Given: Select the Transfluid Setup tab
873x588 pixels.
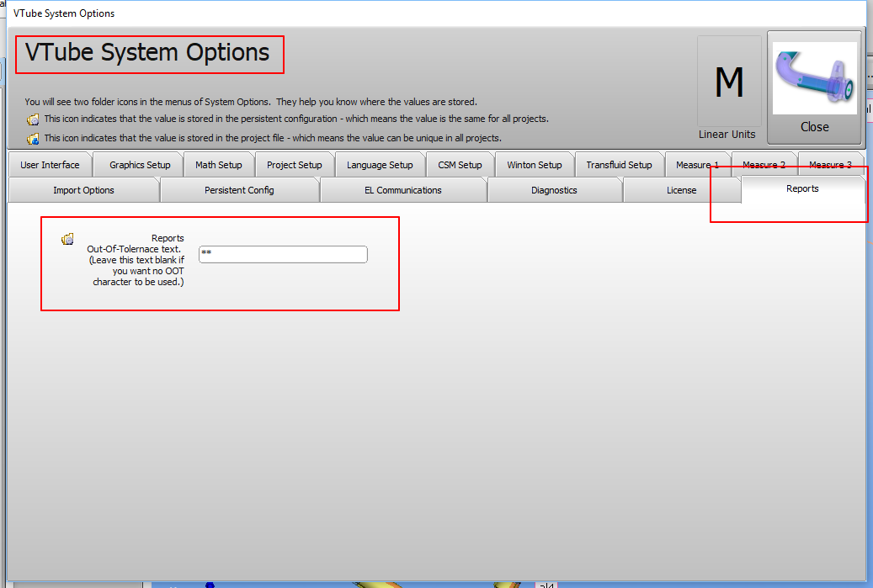Looking at the screenshot, I should point(619,165).
